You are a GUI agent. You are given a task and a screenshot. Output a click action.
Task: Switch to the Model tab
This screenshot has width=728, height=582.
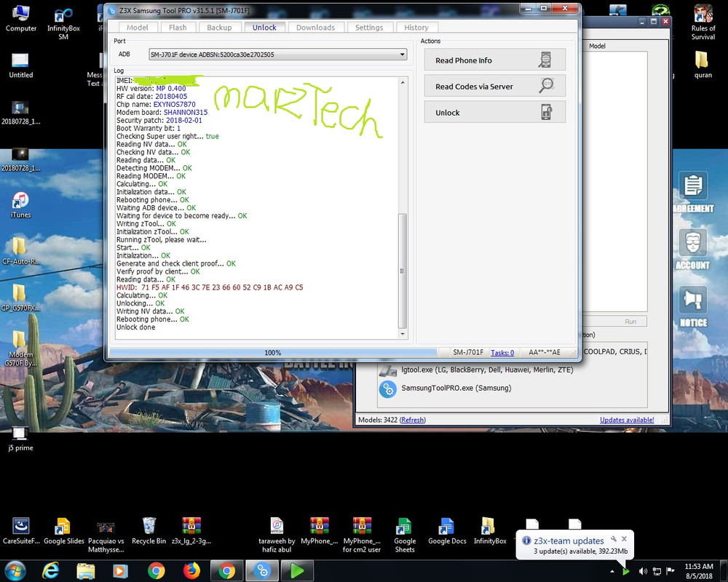[x=138, y=28]
